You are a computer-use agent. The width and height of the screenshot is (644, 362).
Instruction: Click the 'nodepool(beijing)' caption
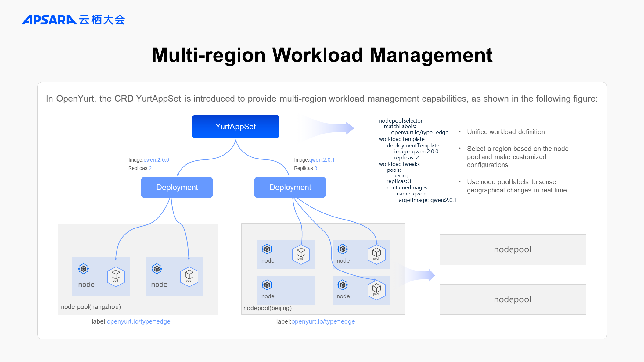pos(268,308)
